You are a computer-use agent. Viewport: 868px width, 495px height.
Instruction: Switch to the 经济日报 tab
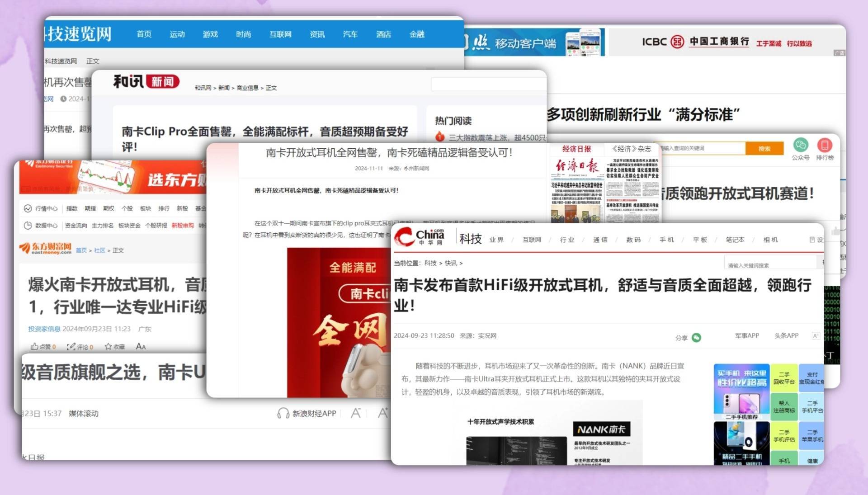(576, 149)
